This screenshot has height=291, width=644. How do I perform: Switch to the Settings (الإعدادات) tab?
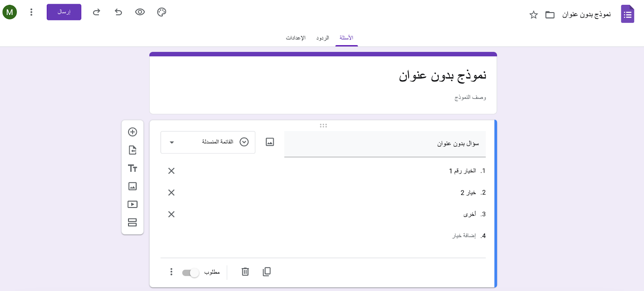click(296, 38)
